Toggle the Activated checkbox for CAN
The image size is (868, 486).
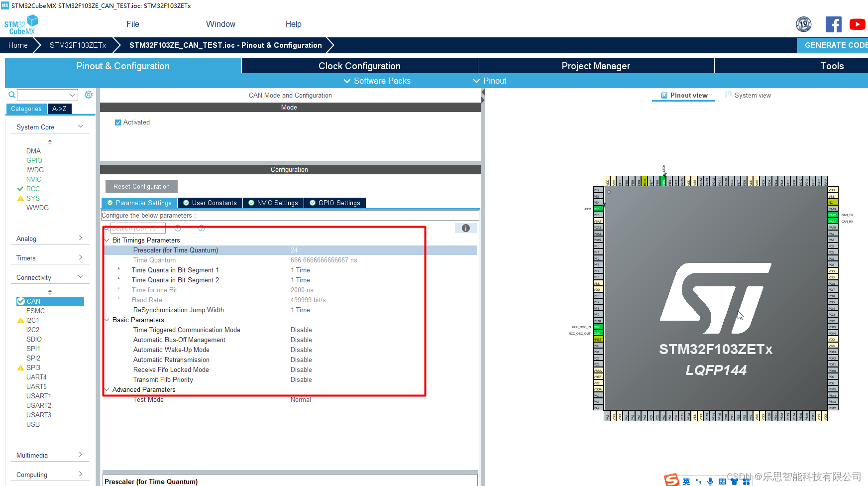pos(118,122)
